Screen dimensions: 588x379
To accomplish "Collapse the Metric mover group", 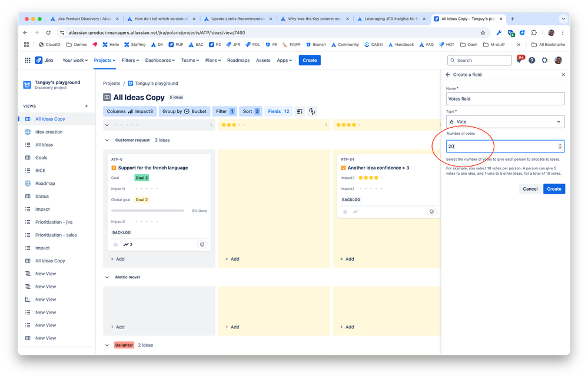I will click(x=107, y=277).
